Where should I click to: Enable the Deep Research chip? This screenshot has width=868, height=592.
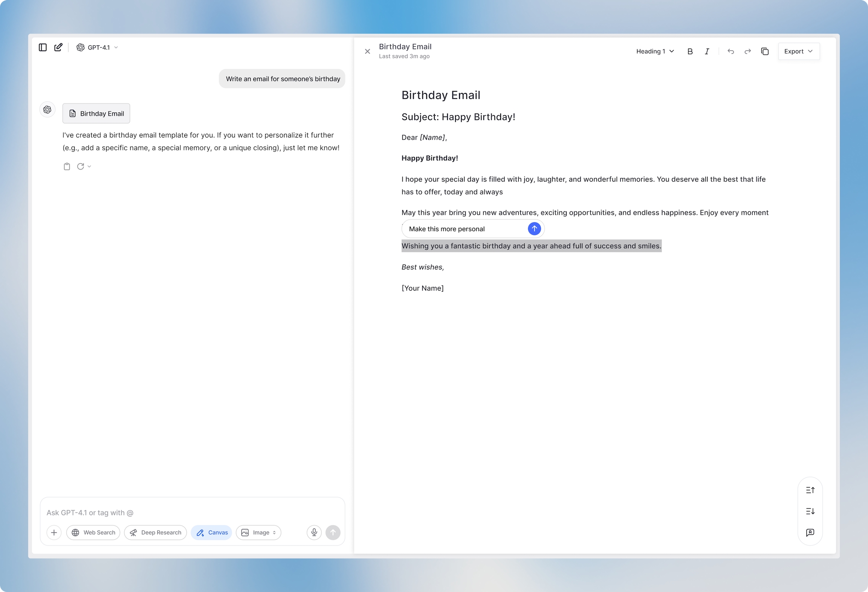point(155,532)
